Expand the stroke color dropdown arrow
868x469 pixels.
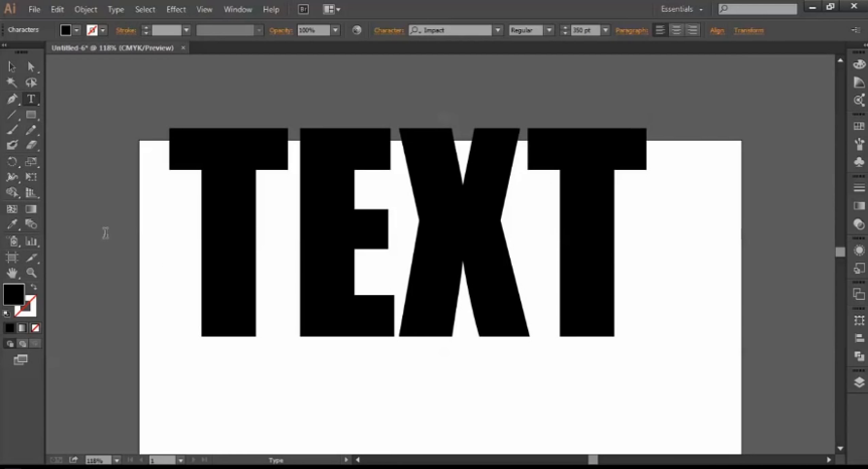point(103,30)
